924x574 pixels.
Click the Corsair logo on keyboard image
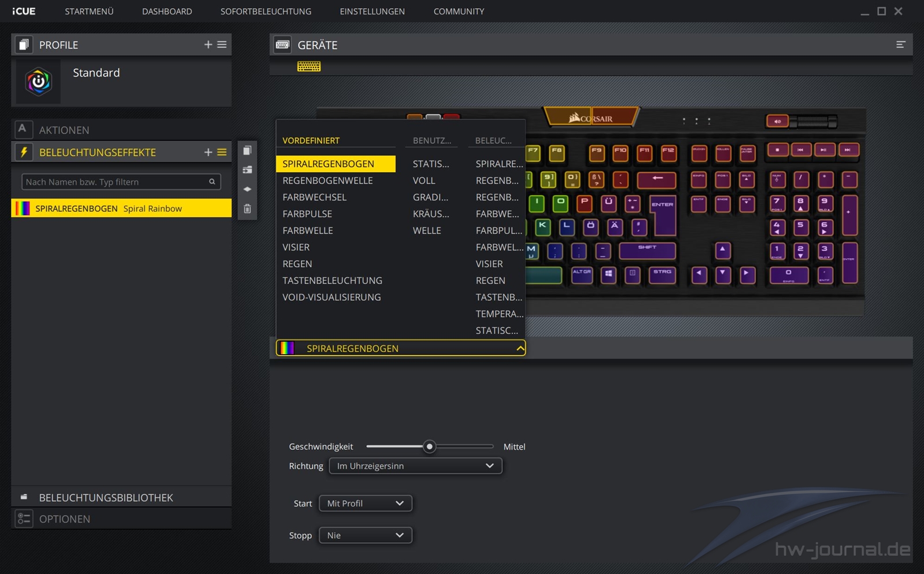coord(591,117)
